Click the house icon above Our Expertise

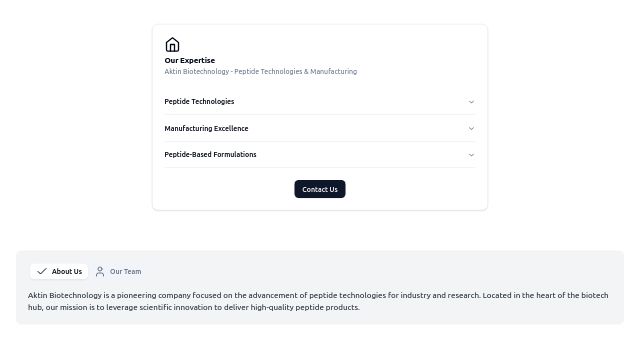tap(172, 45)
